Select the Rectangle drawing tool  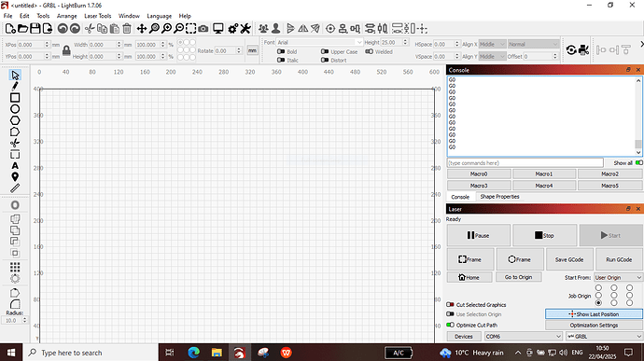(15, 98)
